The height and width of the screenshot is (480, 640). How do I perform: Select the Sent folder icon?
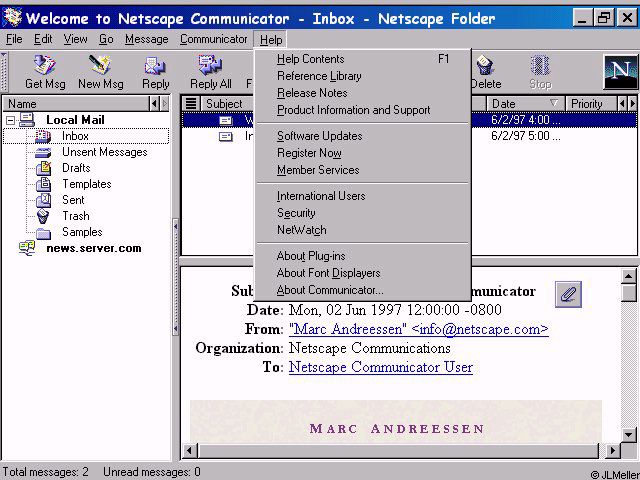pyautogui.click(x=43, y=200)
